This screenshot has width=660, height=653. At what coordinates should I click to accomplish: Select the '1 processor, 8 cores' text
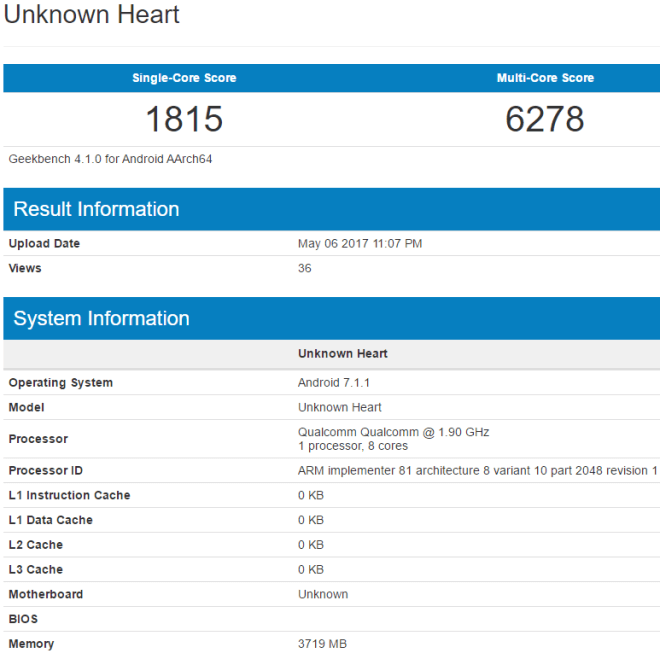tap(353, 446)
